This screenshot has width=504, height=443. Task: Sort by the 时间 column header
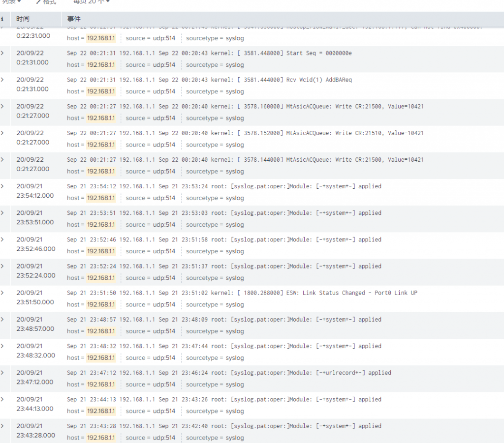(23, 19)
